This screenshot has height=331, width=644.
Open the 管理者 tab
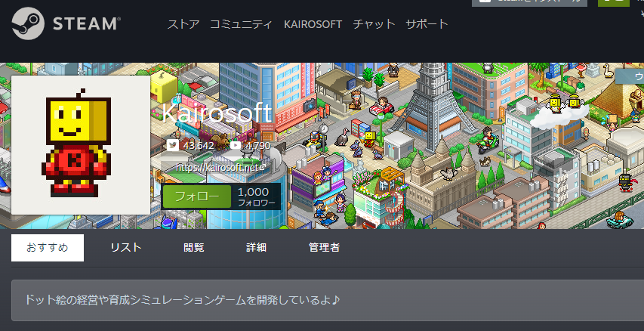324,248
